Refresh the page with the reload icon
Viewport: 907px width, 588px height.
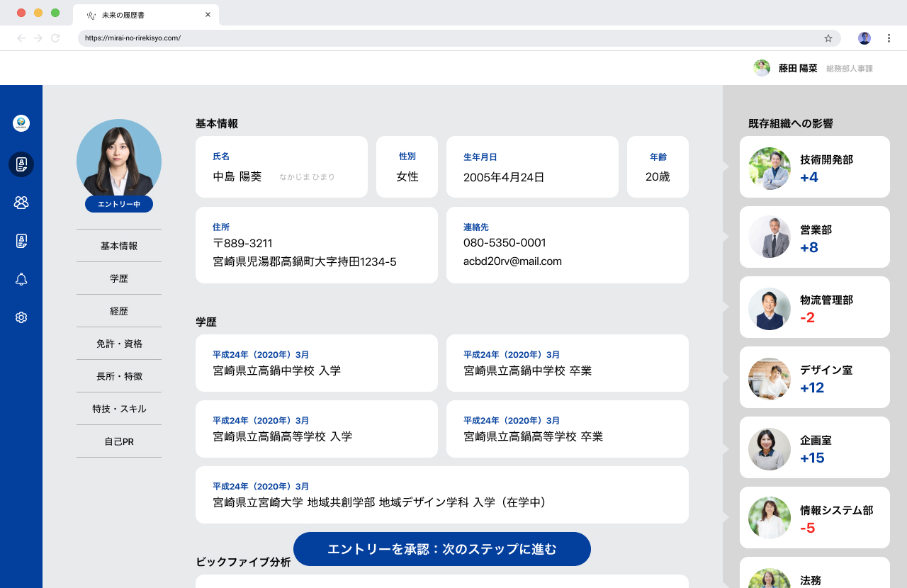(55, 38)
